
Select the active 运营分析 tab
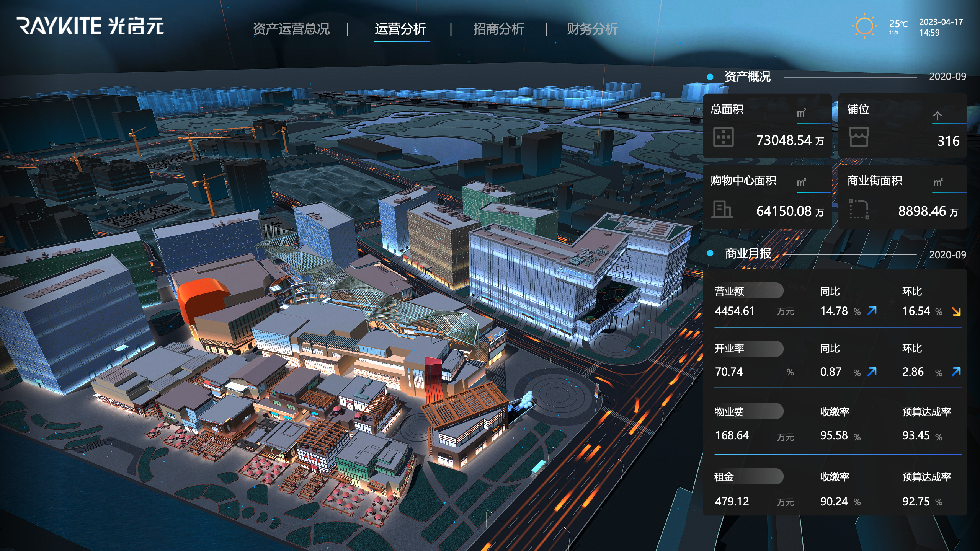click(400, 29)
